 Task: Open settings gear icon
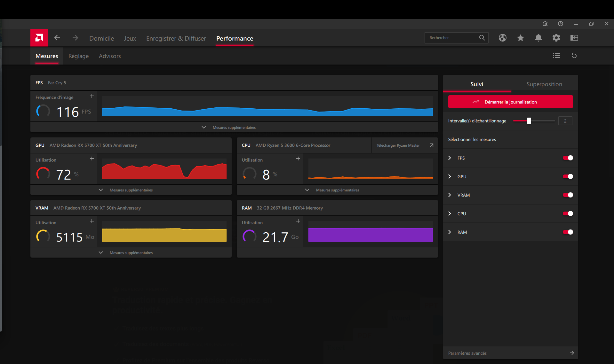pyautogui.click(x=556, y=38)
